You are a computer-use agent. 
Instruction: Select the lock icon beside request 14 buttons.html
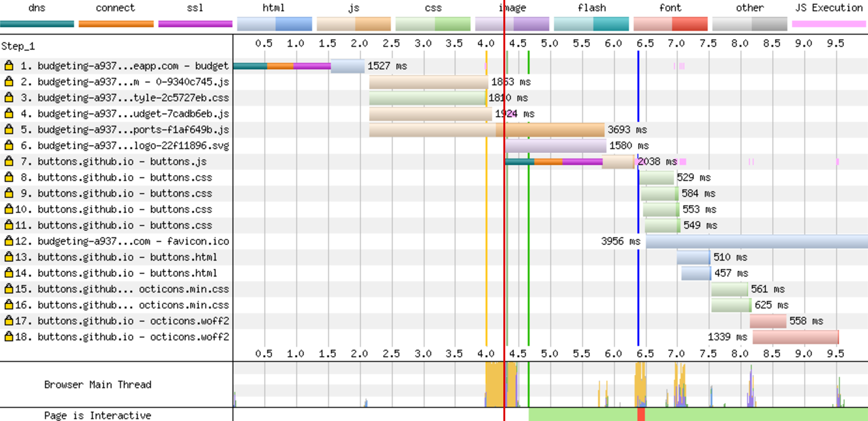[x=8, y=273]
